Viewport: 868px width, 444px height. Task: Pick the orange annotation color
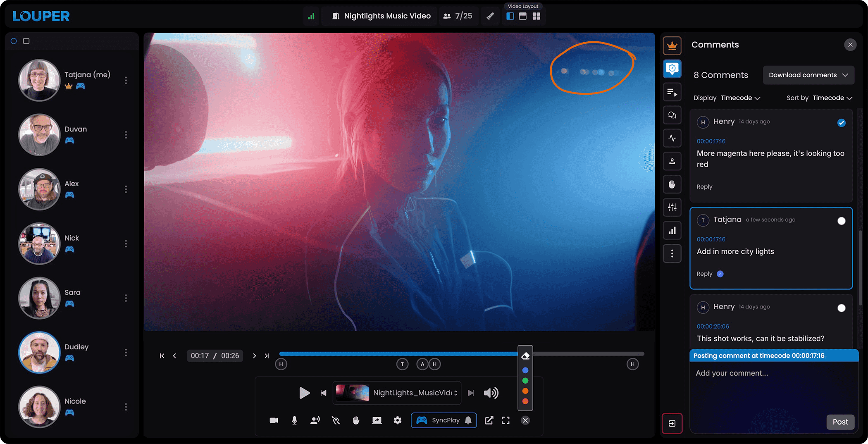click(x=525, y=391)
